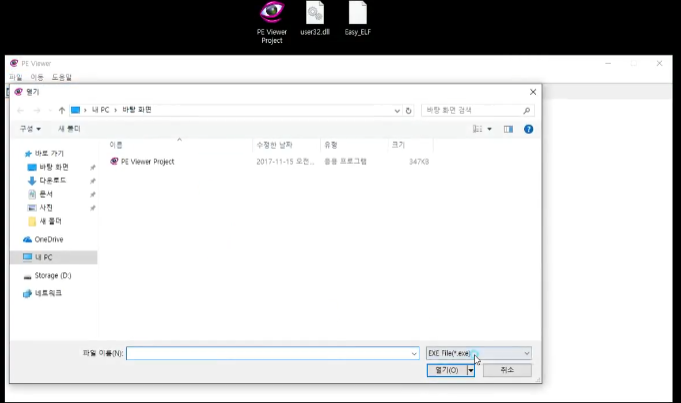Select the Easy_ELF desktop file icon

357,14
